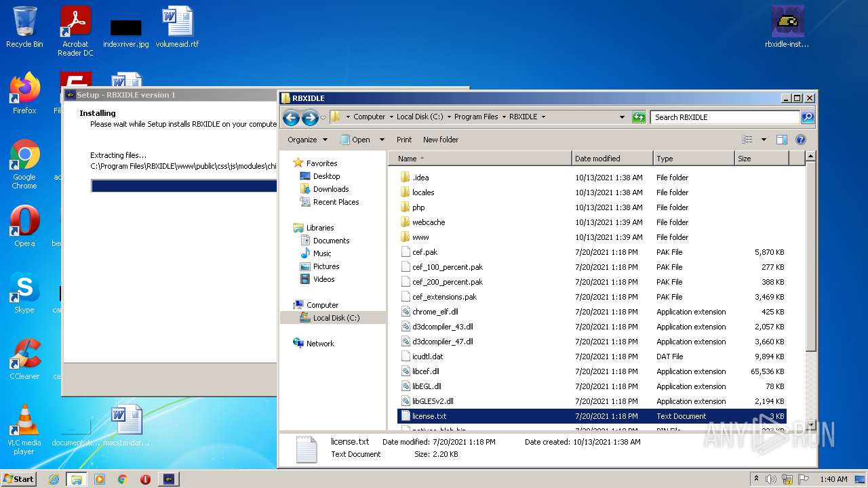The width and height of the screenshot is (868, 488).
Task: Expand address bar history dropdown
Action: tap(622, 117)
